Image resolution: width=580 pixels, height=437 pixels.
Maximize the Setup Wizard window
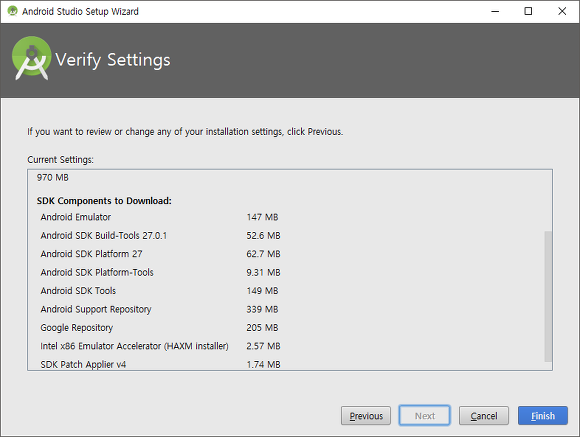[x=528, y=11]
